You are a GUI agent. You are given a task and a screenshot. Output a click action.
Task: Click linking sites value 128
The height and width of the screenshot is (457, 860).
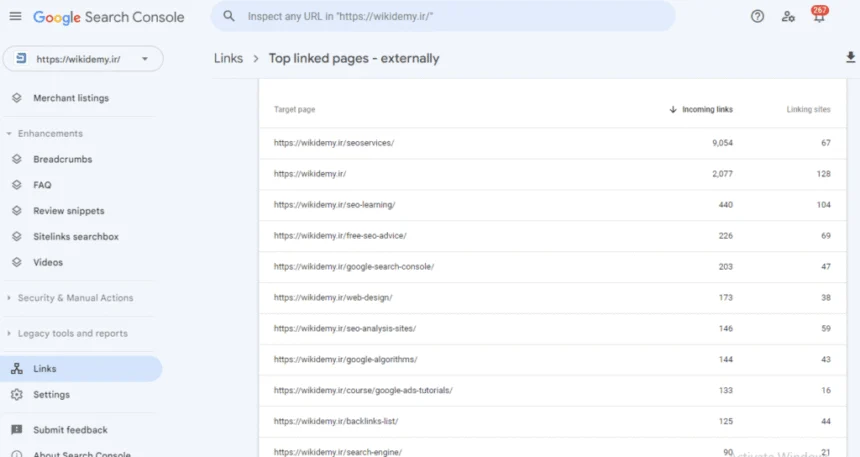[x=823, y=174]
